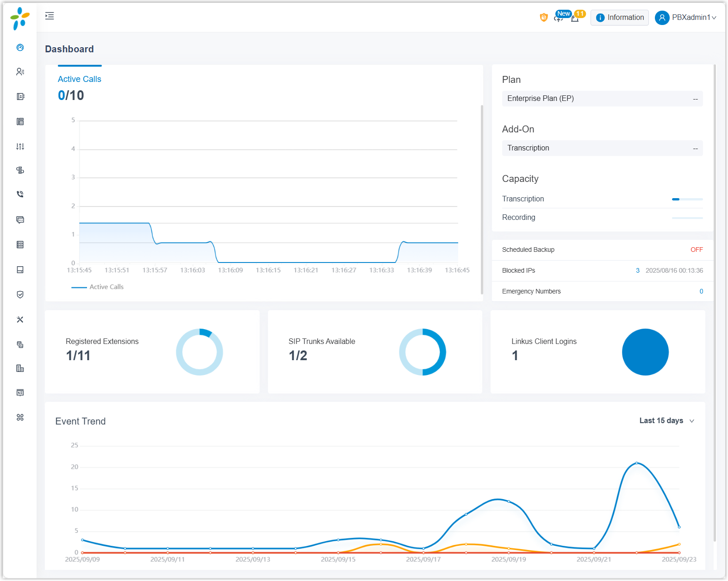Viewport: 728px width, 581px height.
Task: Expand the sidebar with the menu toggle
Action: point(50,16)
